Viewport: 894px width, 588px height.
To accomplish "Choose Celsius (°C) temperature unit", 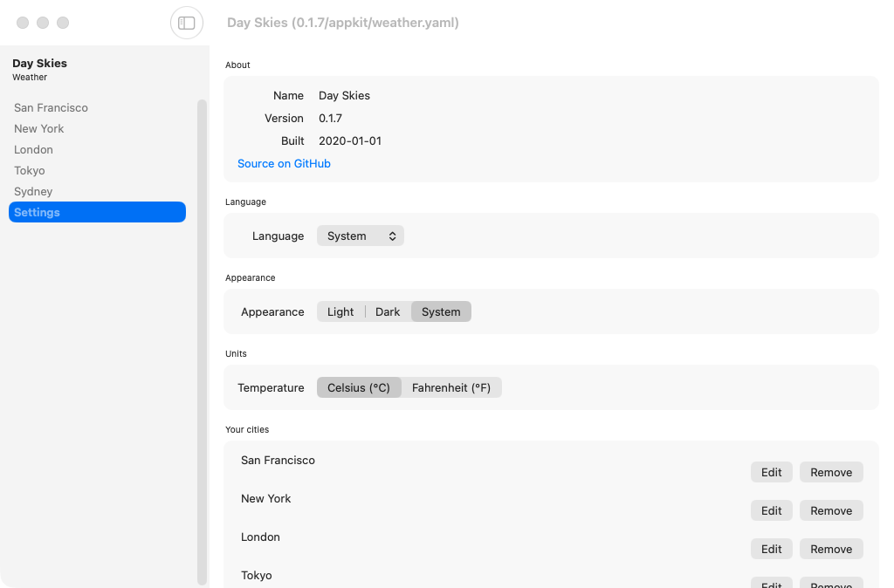I will click(359, 387).
